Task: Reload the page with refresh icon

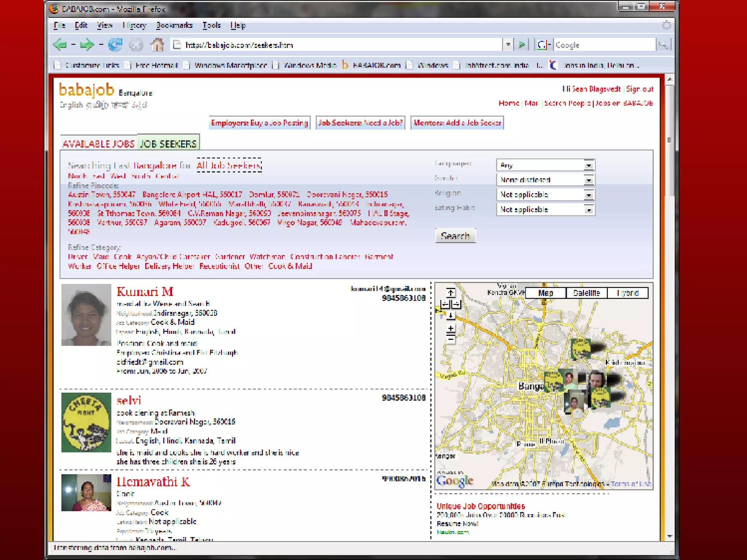Action: point(115,45)
